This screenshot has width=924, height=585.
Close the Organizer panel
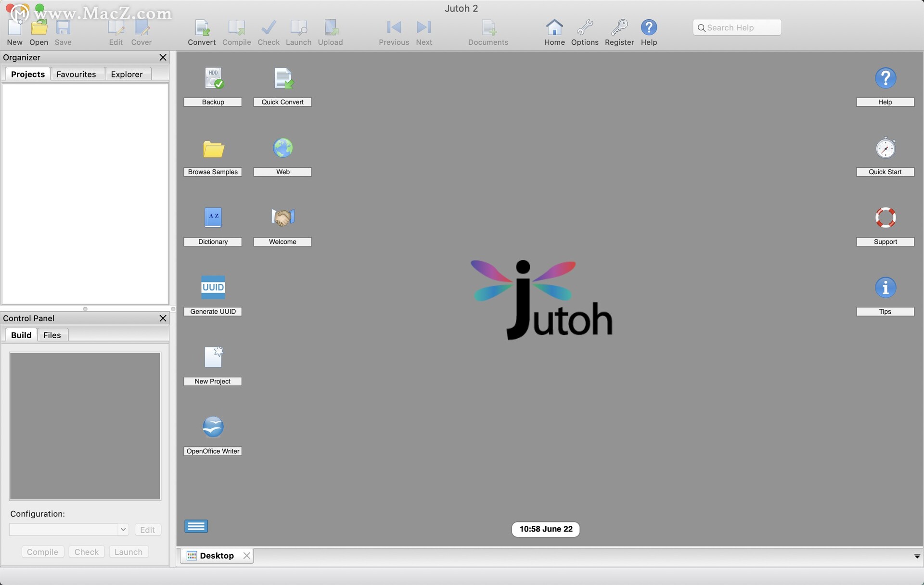pyautogui.click(x=163, y=57)
